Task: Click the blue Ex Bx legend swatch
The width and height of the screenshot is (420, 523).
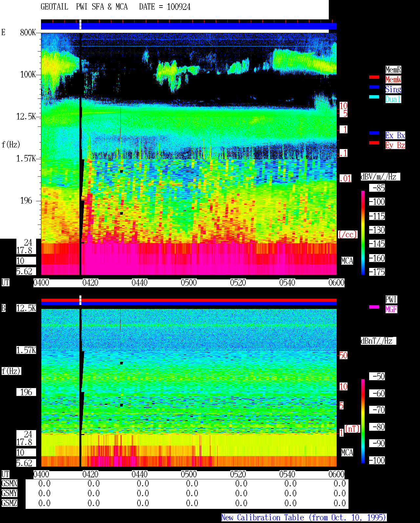Action: pyautogui.click(x=374, y=133)
